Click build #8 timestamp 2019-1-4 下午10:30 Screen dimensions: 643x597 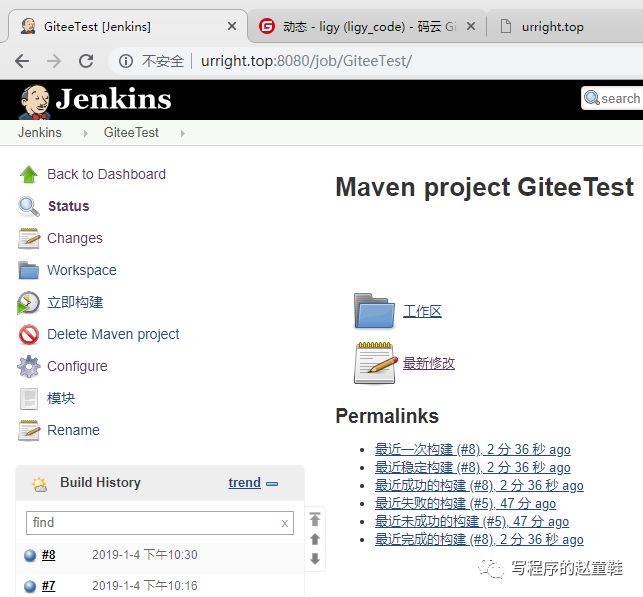[145, 555]
